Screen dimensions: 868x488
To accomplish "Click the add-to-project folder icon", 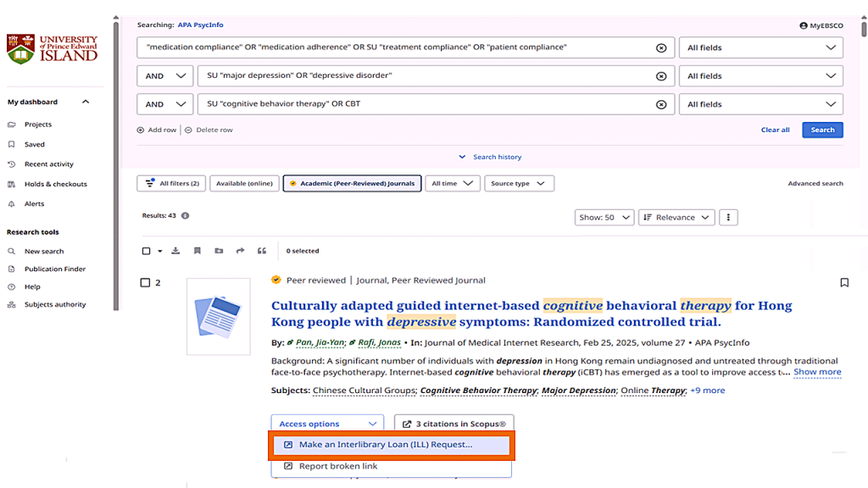I will [219, 251].
